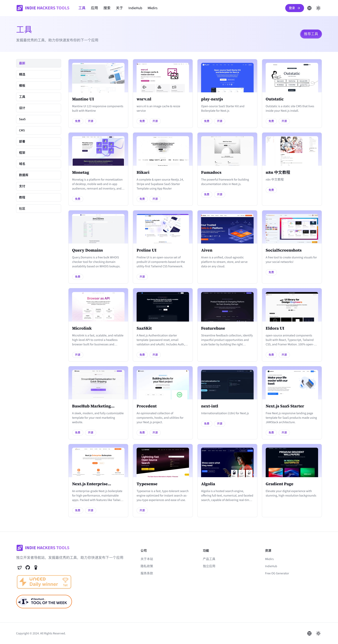
Task: Open 搜索 in top navigation
Action: pyautogui.click(x=107, y=8)
